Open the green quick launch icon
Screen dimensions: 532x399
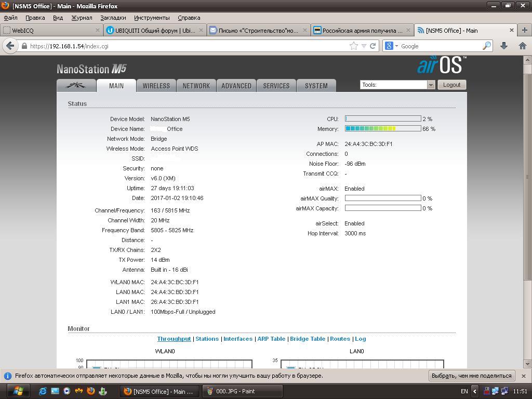click(x=102, y=391)
